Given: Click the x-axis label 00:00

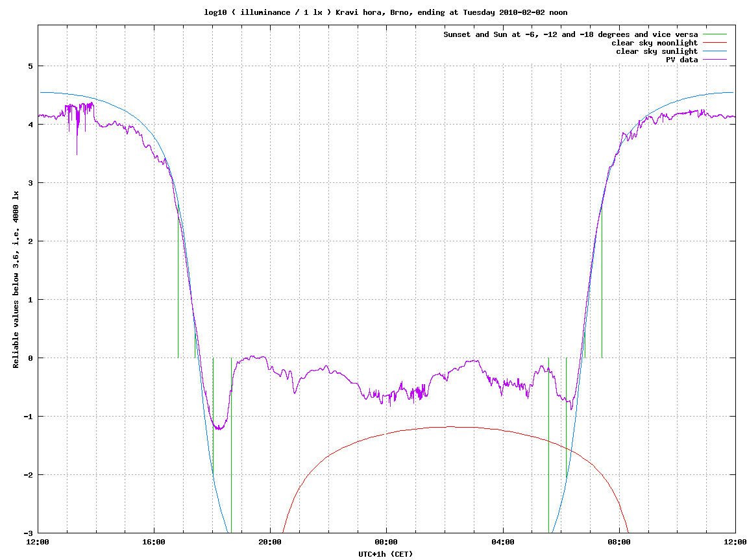Looking at the screenshot, I should pyautogui.click(x=386, y=542).
